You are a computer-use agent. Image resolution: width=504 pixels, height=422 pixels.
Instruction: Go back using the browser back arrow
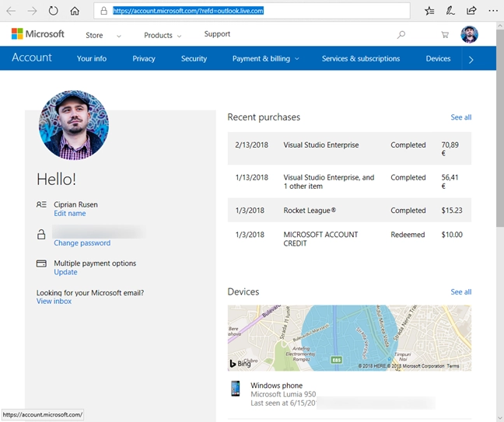[11, 11]
